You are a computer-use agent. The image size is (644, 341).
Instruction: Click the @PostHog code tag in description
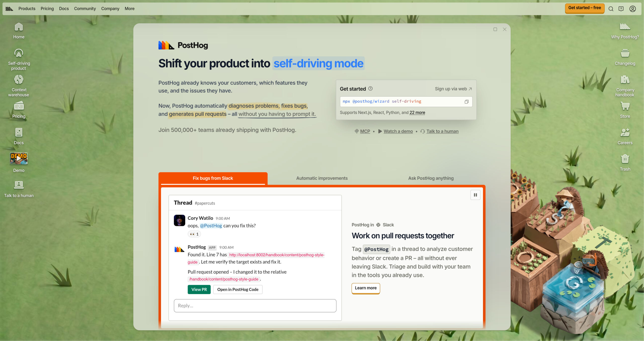point(376,249)
